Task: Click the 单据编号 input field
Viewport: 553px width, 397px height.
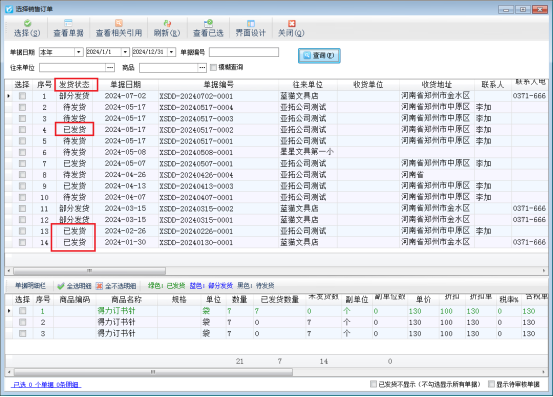Action: tap(244, 52)
